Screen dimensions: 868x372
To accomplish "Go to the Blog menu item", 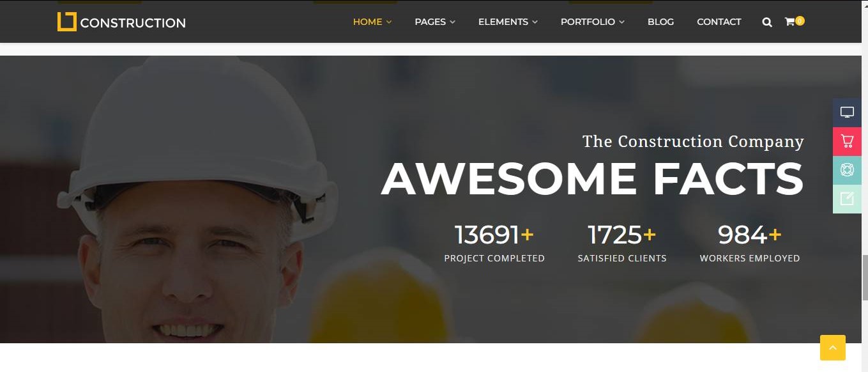I will (x=660, y=22).
